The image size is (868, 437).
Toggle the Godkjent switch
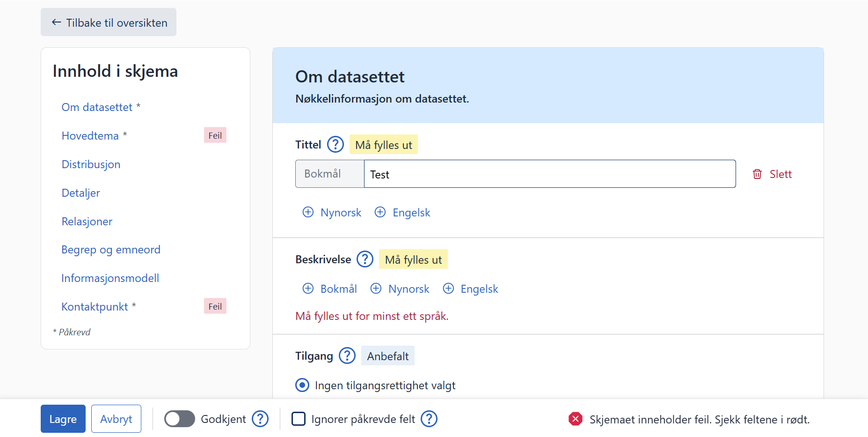pos(179,419)
